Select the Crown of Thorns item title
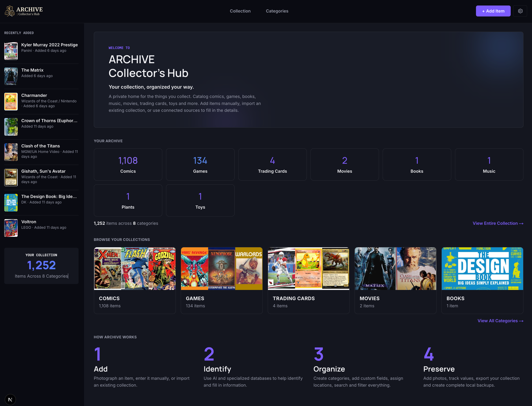Screen dimensions: 532x406 49,121
